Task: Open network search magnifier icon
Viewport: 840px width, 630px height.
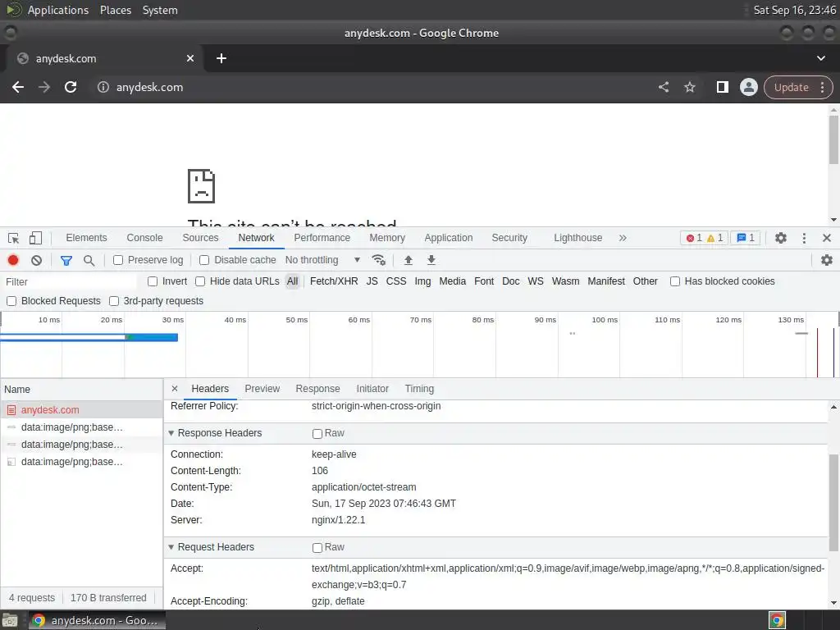Action: click(89, 260)
